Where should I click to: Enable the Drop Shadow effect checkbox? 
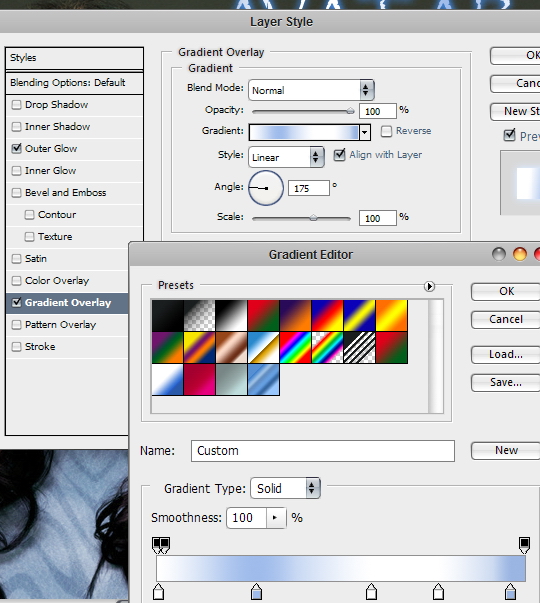point(16,105)
